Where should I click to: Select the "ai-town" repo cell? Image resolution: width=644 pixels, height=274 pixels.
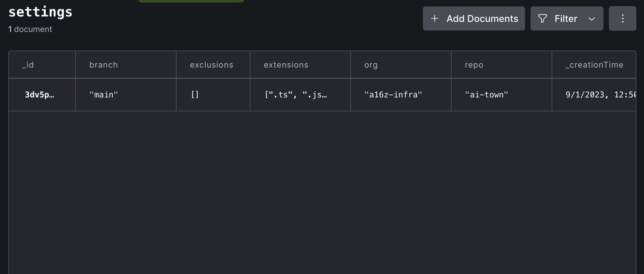pos(486,95)
